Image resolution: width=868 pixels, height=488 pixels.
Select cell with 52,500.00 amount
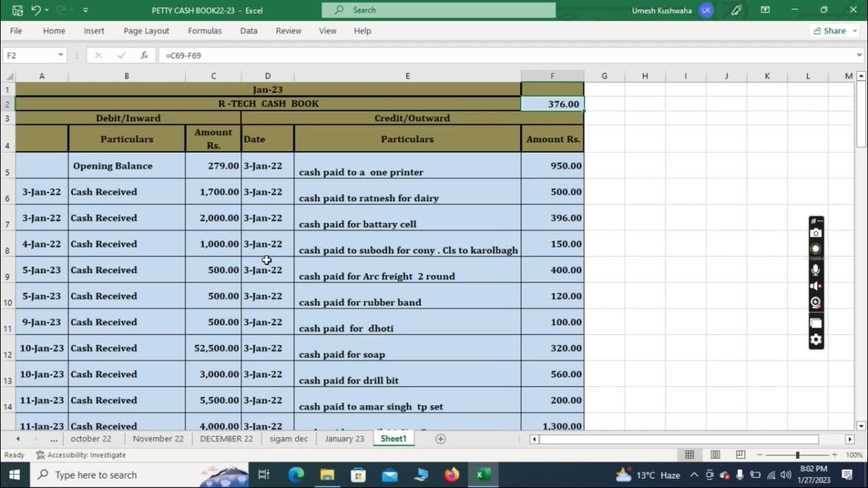click(213, 348)
